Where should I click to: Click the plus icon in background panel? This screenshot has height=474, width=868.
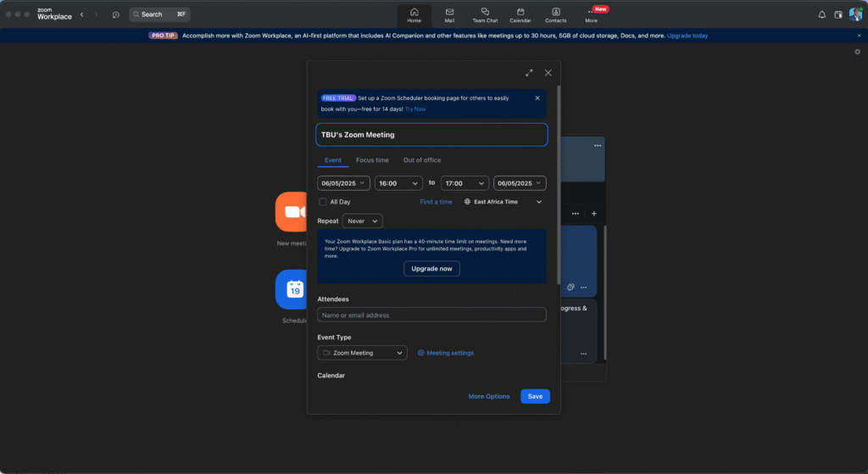(x=594, y=214)
